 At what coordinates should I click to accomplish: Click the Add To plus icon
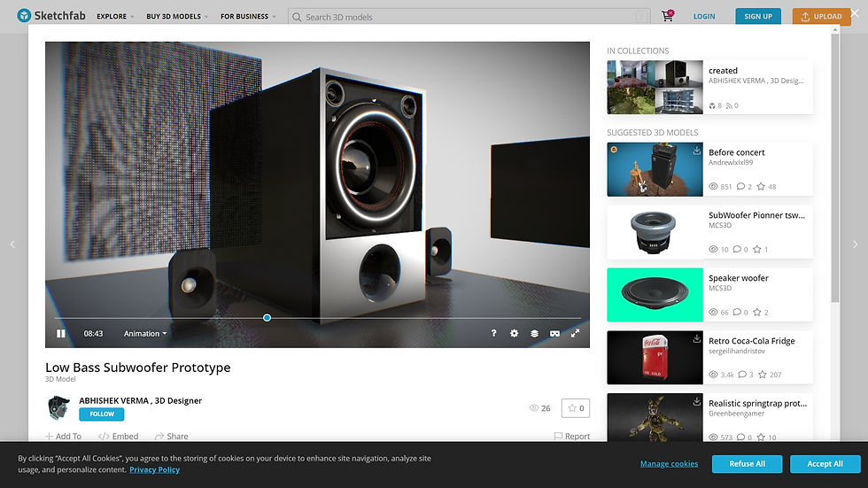tap(50, 436)
